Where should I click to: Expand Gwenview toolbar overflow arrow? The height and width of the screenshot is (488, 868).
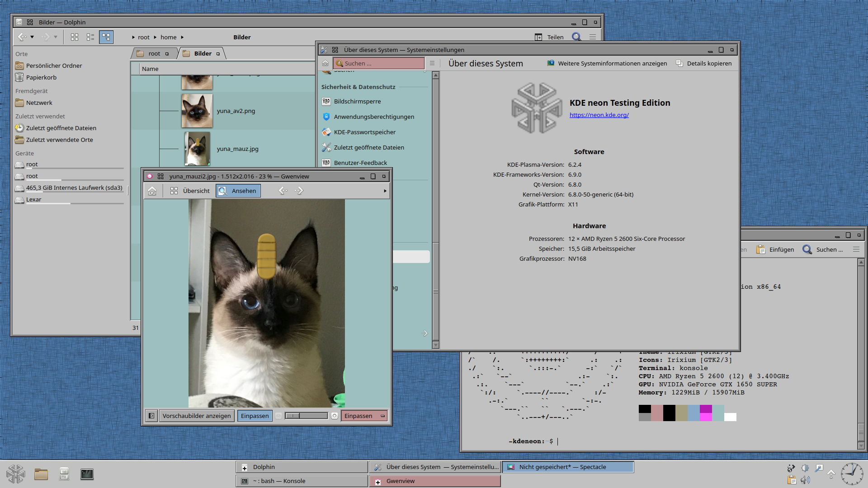click(x=385, y=191)
